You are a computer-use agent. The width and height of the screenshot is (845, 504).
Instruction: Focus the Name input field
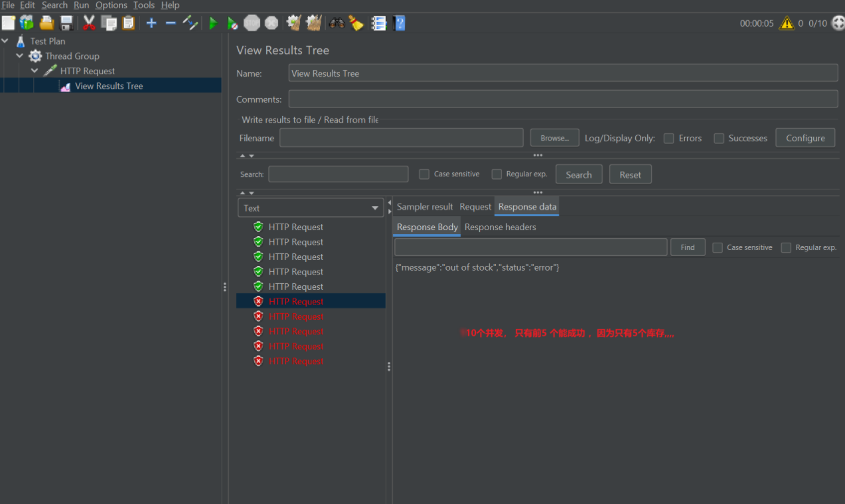[564, 73]
